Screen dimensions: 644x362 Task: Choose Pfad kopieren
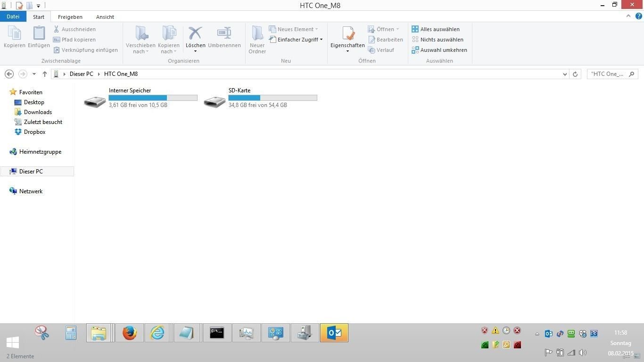click(74, 40)
